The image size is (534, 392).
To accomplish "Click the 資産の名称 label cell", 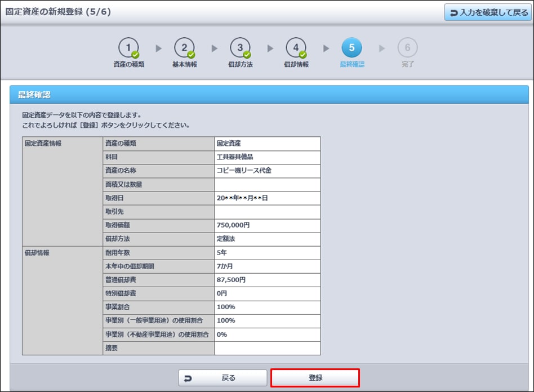I will [x=158, y=171].
